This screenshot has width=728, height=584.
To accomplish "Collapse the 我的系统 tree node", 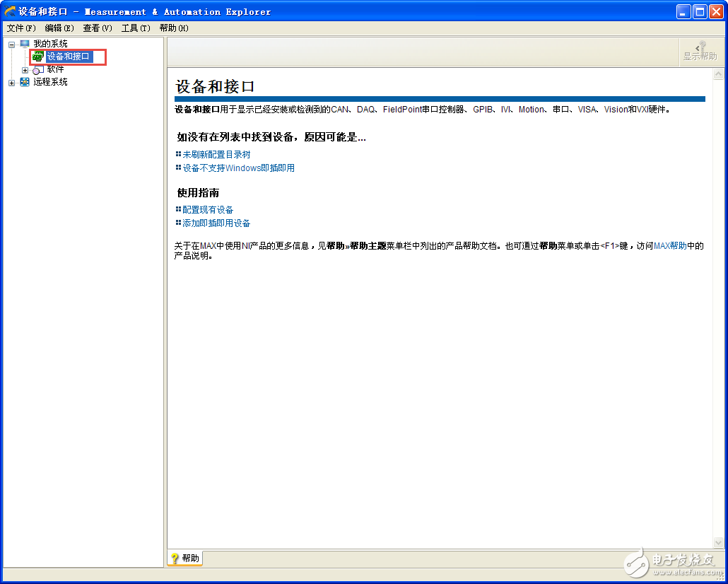I will (x=11, y=45).
